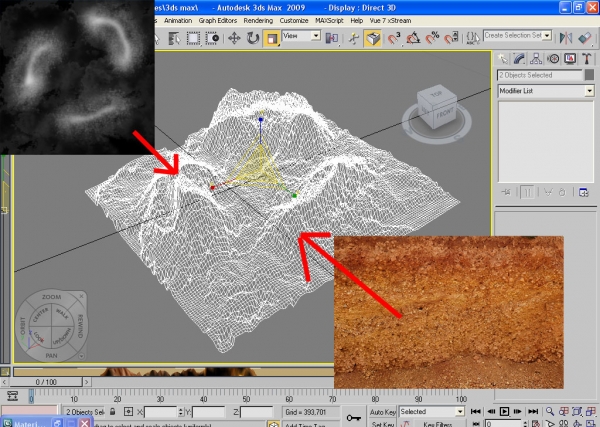
Task: Open the Help menu
Action: point(357,21)
